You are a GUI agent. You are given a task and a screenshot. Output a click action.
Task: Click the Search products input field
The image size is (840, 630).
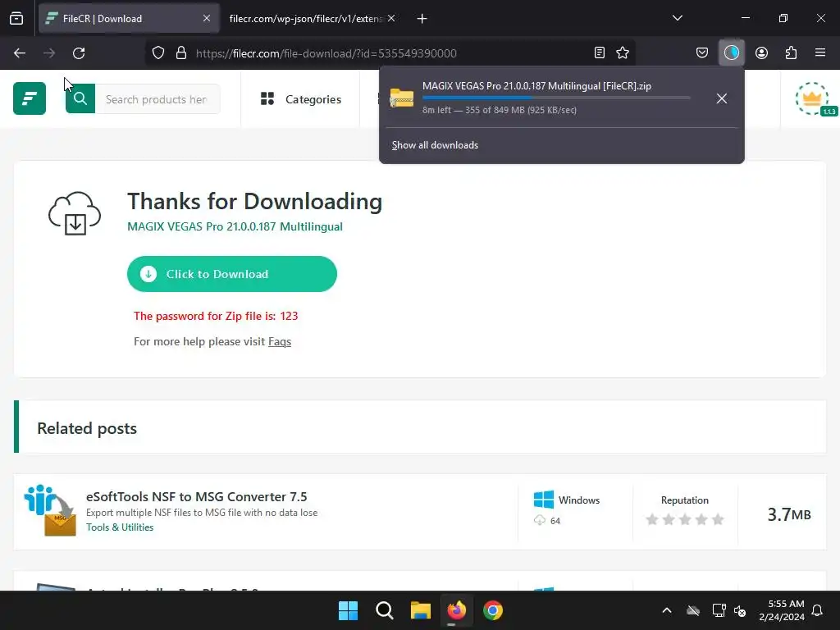coord(157,99)
